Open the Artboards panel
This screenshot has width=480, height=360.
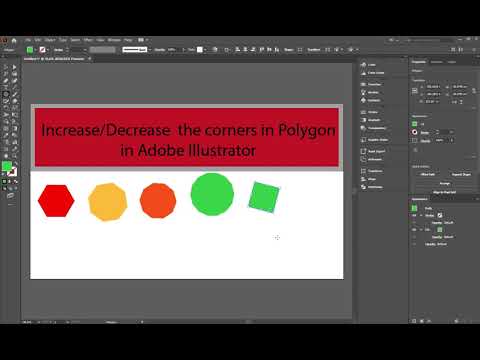[x=371, y=159]
